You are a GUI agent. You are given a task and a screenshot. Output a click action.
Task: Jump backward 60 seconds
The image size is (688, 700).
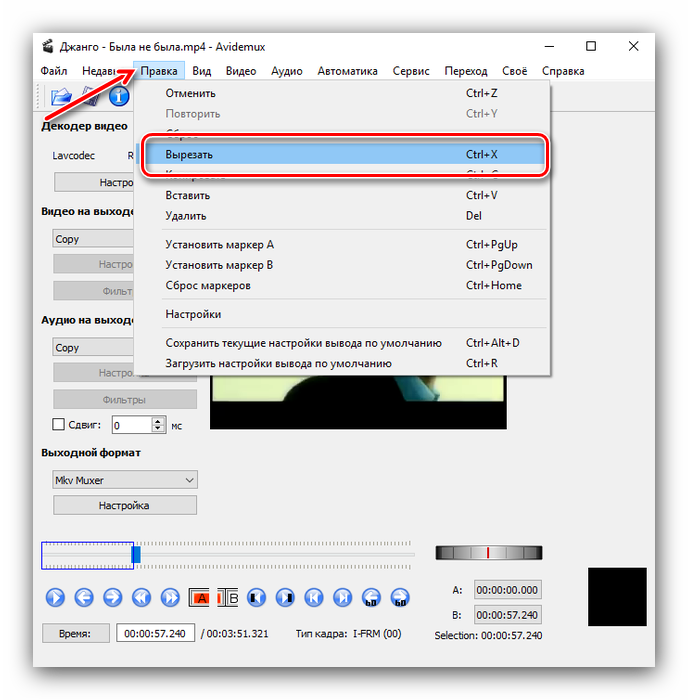pyautogui.click(x=371, y=598)
